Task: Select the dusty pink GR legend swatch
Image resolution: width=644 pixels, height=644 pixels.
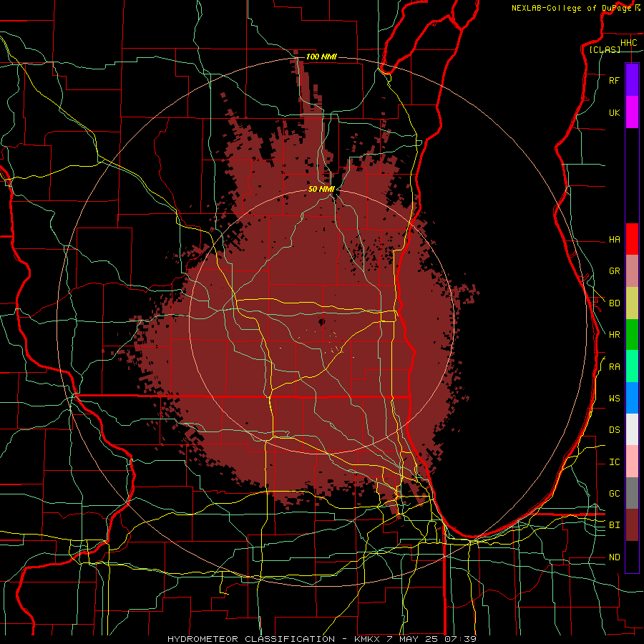Action: (632, 271)
